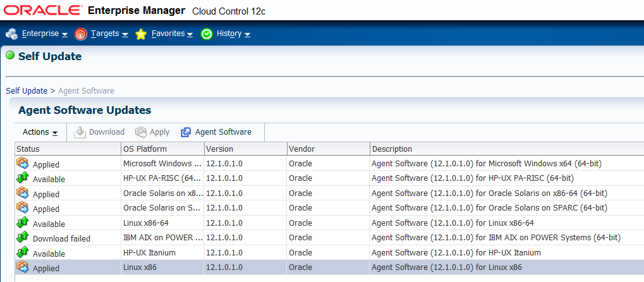This screenshot has width=644, height=282.
Task: Follow the Self Update breadcrumb link
Action: [27, 91]
